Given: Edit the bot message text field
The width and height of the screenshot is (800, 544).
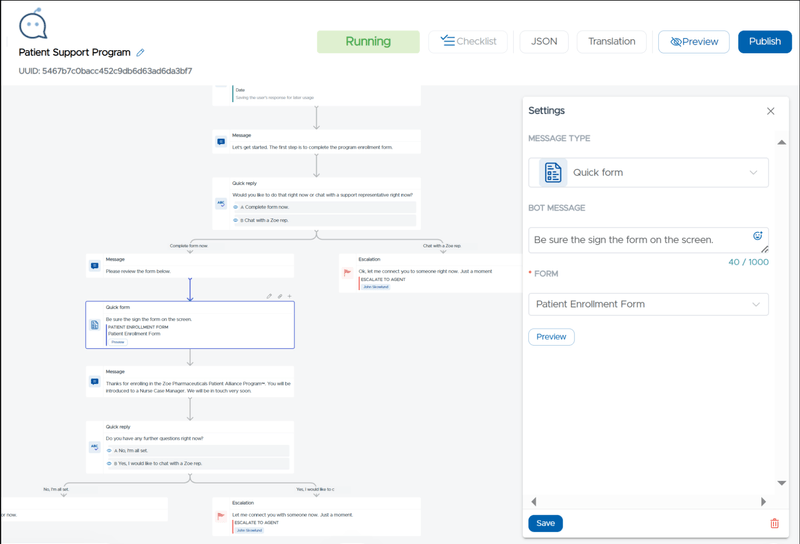Looking at the screenshot, I should pos(648,240).
